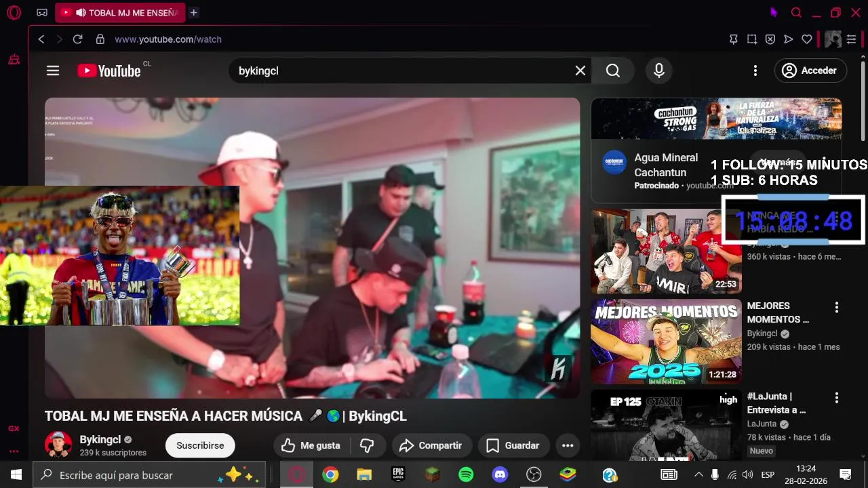Screen dimensions: 868x488
Task: Click the youtube.com/watch address bar
Action: 168,39
